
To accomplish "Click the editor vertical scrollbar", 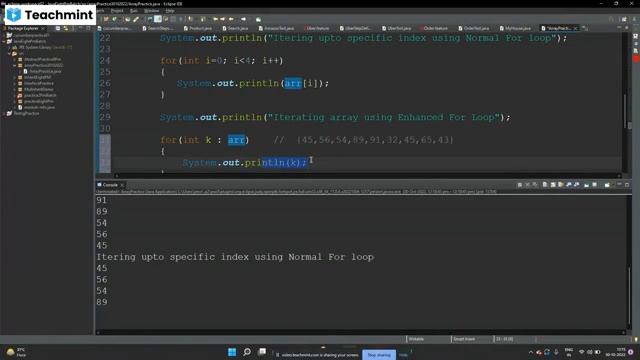I will [624, 110].
